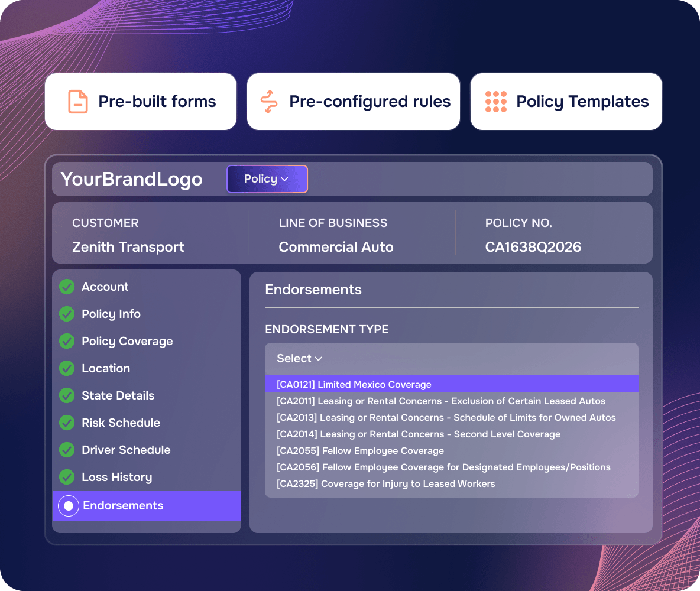Click the Pre-configured rules button
The image size is (700, 591).
coord(353,101)
